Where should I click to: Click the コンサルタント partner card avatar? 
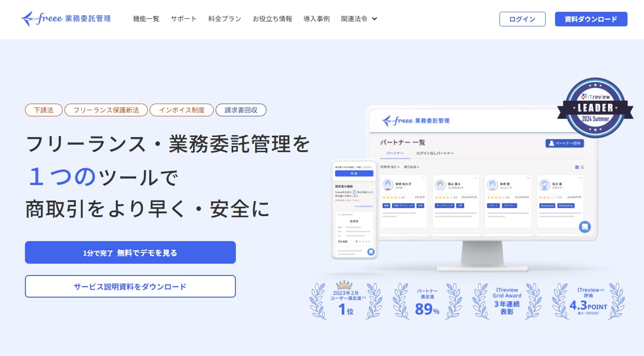[440, 185]
